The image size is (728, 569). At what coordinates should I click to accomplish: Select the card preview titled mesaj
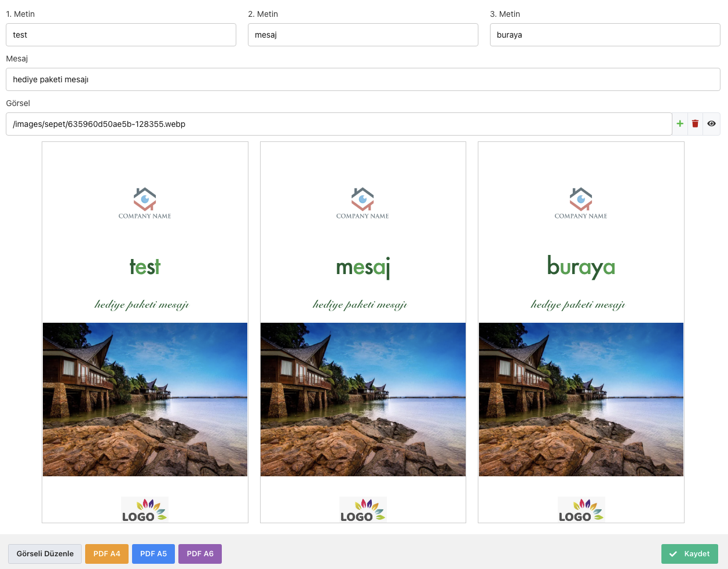click(363, 332)
